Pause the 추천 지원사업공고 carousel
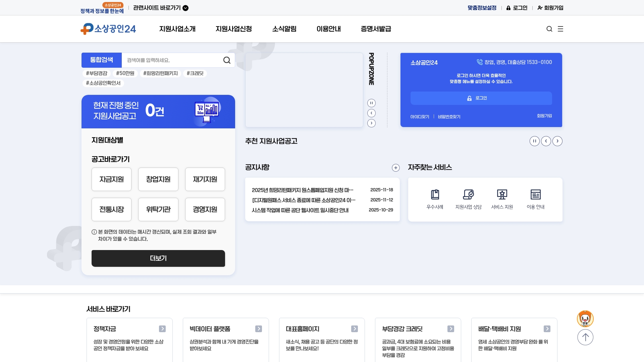This screenshot has width=644, height=362. 534,141
